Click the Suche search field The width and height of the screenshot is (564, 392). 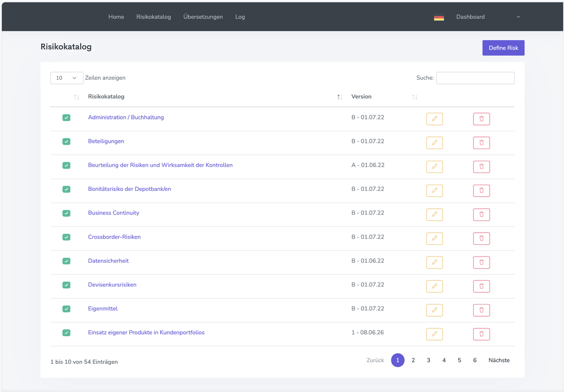pyautogui.click(x=475, y=78)
